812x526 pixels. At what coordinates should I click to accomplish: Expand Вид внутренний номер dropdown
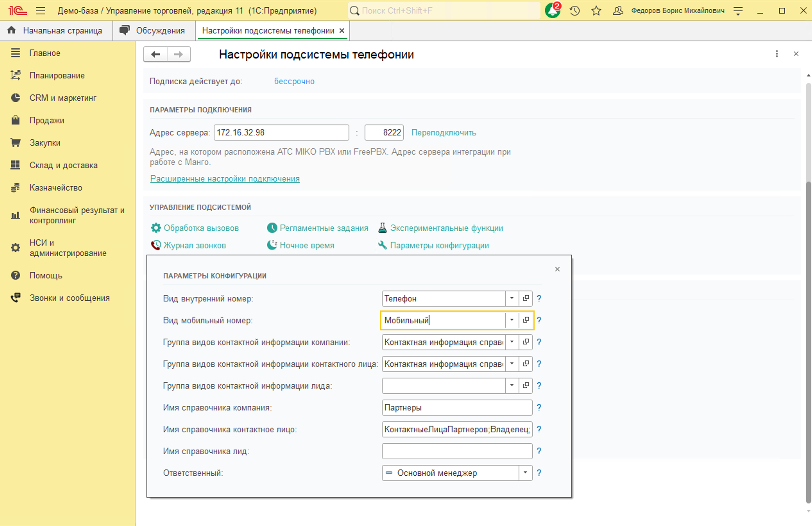click(512, 298)
